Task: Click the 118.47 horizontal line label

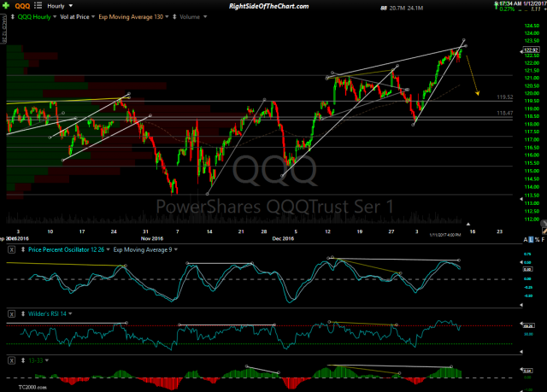Action: [505, 113]
